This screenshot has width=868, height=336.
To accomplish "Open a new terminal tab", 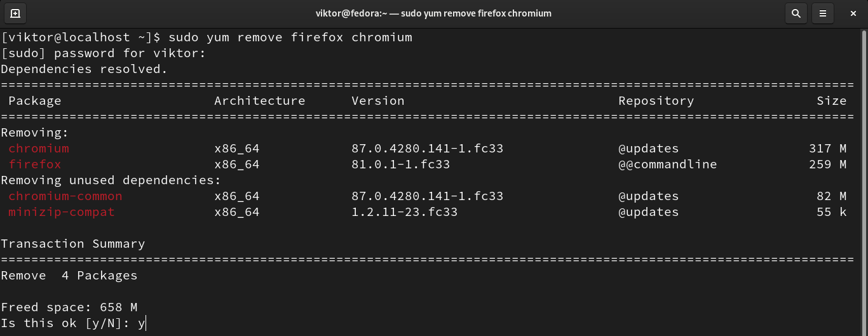I will (x=15, y=13).
